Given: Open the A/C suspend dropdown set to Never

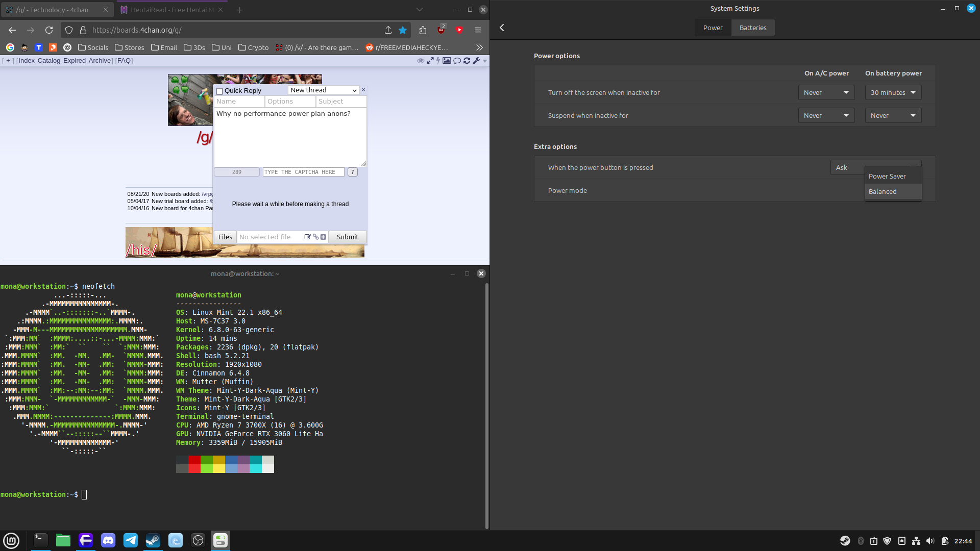Looking at the screenshot, I should (826, 115).
